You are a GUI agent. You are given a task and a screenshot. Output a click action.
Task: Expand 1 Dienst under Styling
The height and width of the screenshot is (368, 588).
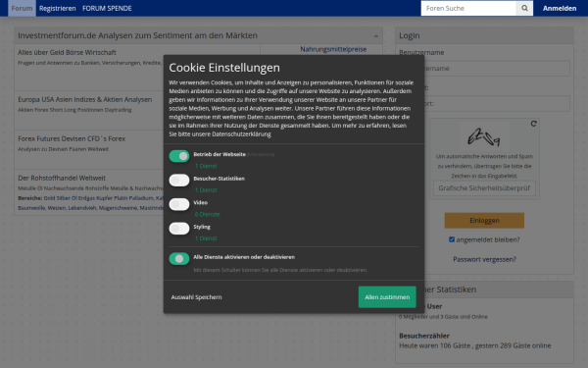pyautogui.click(x=206, y=238)
